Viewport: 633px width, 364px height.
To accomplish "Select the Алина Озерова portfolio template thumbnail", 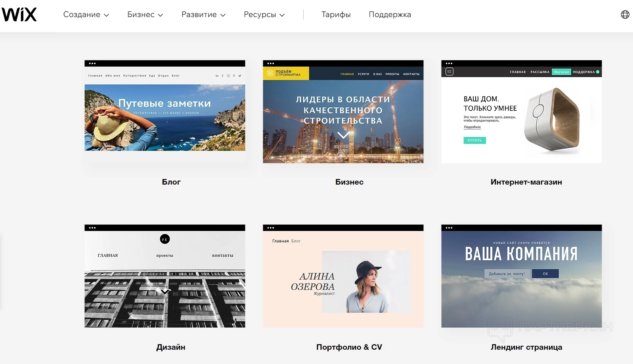I will pos(343,276).
